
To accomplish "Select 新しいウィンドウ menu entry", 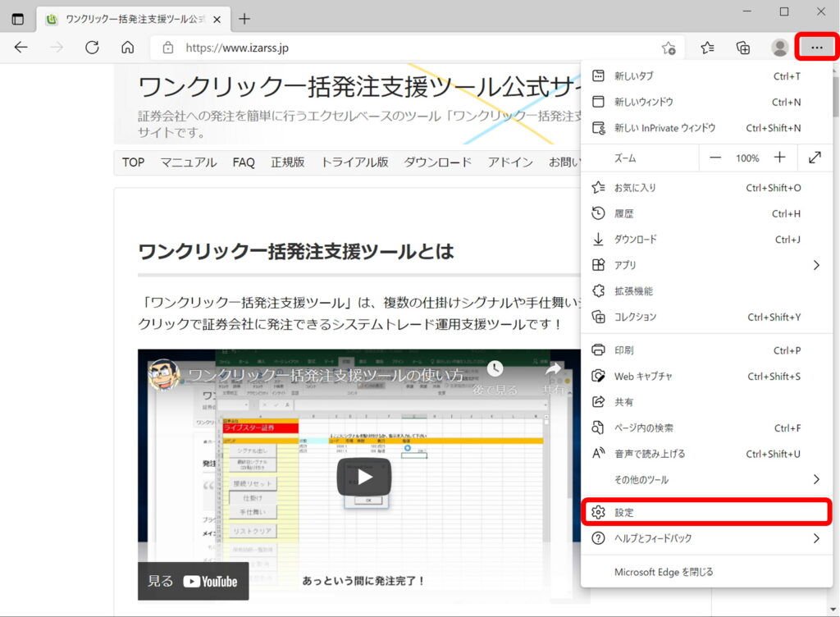I will 706,102.
